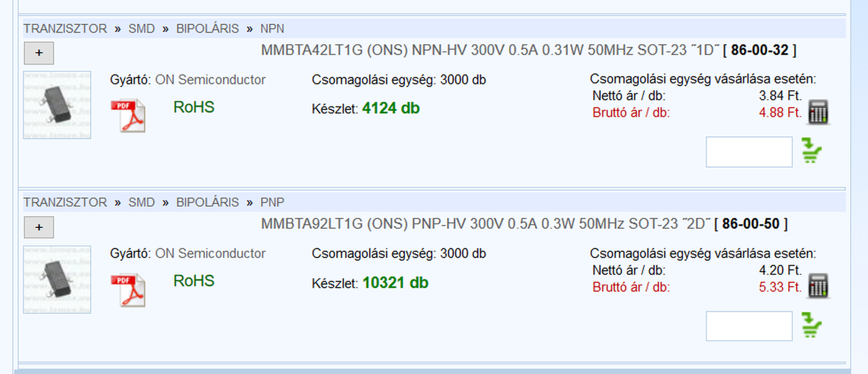This screenshot has width=868, height=374.
Task: View MMBTA42LT1G product thumbnail image
Action: point(57,105)
